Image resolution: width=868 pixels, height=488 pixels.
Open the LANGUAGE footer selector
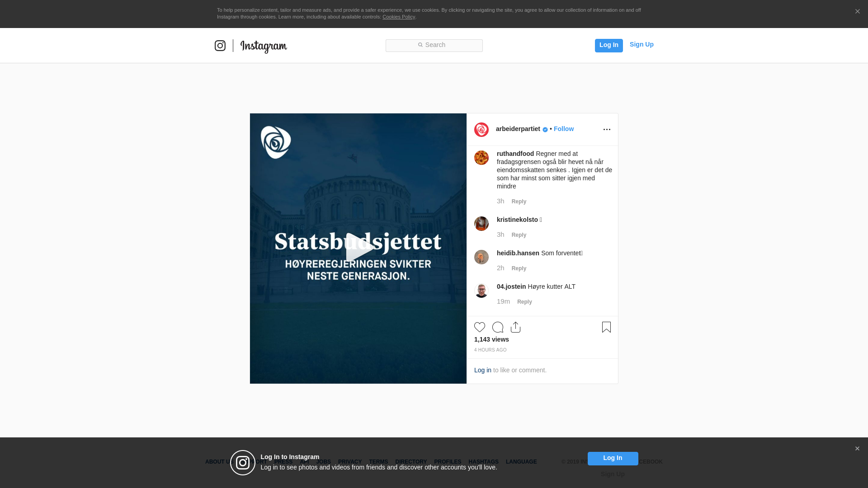pyautogui.click(x=521, y=462)
